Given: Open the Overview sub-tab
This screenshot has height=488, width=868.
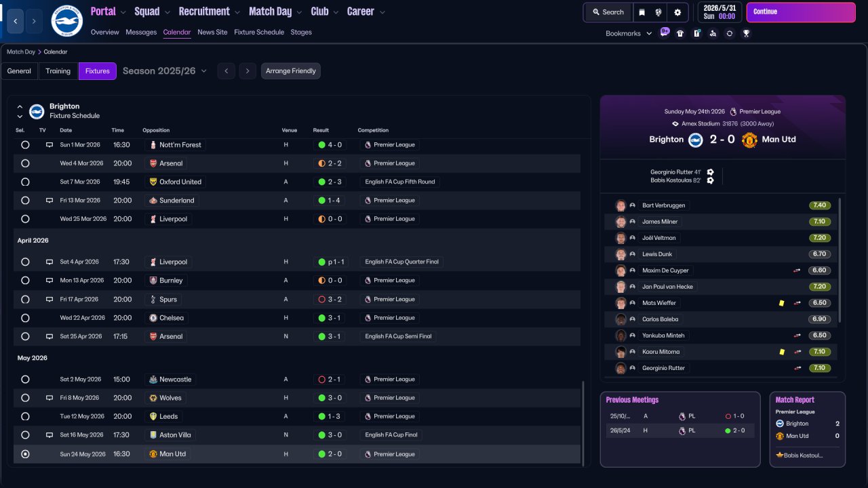Looking at the screenshot, I should pos(104,33).
